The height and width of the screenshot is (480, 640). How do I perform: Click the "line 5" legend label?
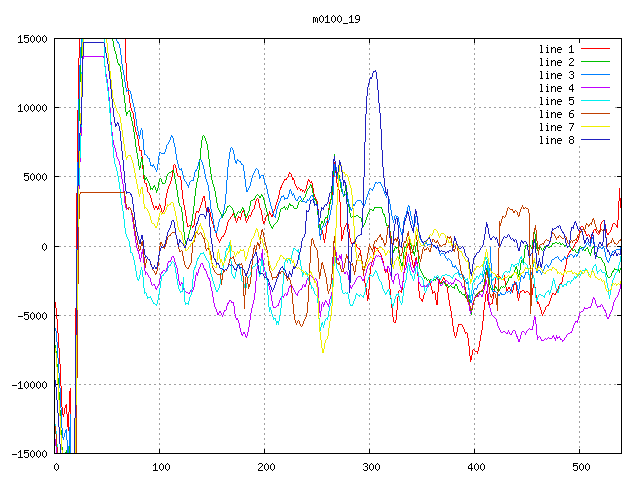(557, 101)
